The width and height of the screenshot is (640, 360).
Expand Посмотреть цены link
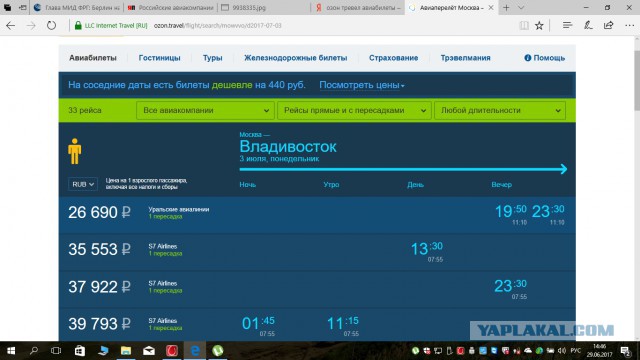(x=362, y=85)
